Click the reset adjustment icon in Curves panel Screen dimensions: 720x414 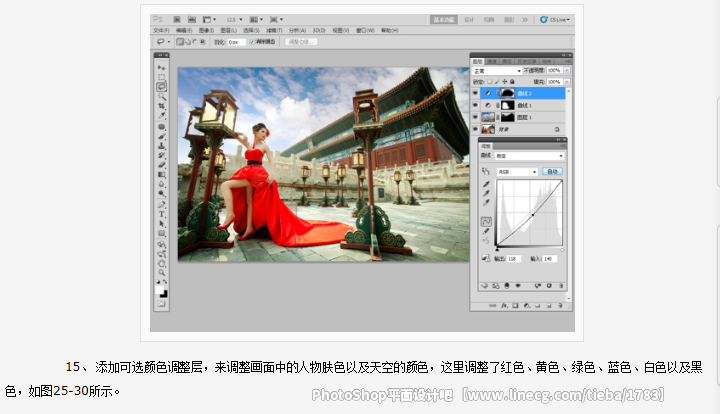coord(549,286)
